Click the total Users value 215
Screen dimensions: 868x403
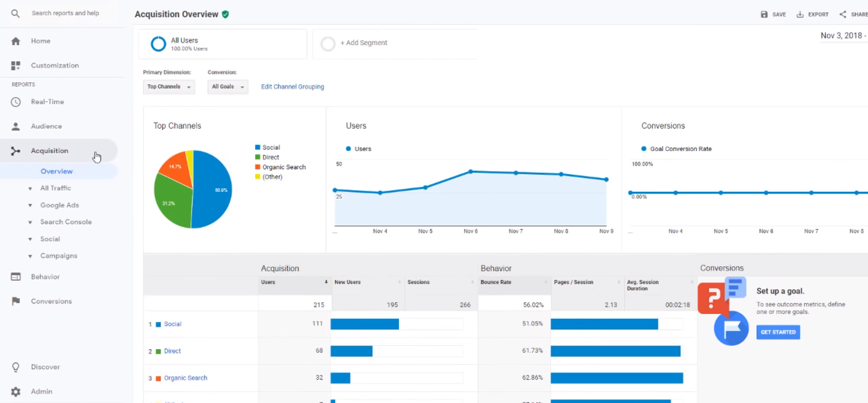(x=319, y=305)
